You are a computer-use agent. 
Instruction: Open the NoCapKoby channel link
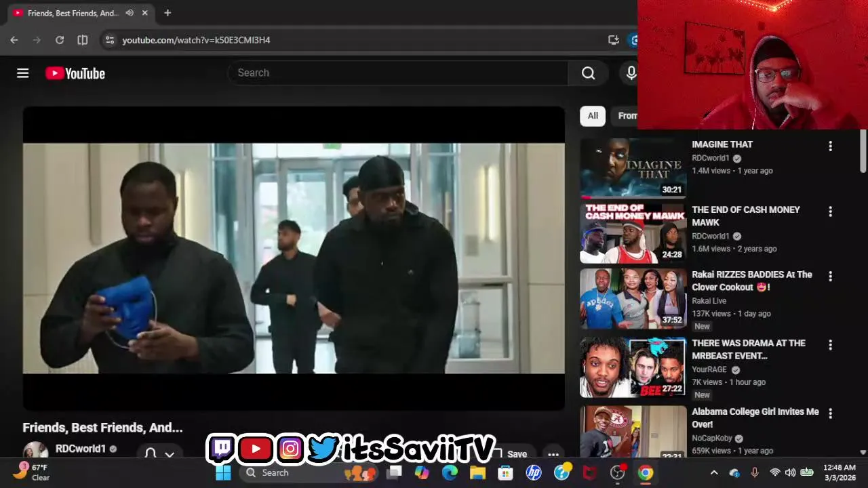(712, 438)
